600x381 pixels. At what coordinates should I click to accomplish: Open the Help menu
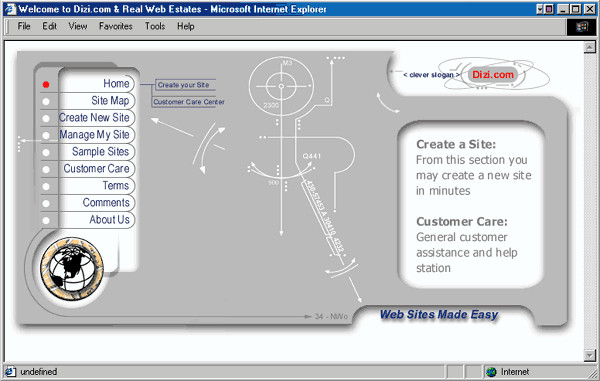point(186,26)
